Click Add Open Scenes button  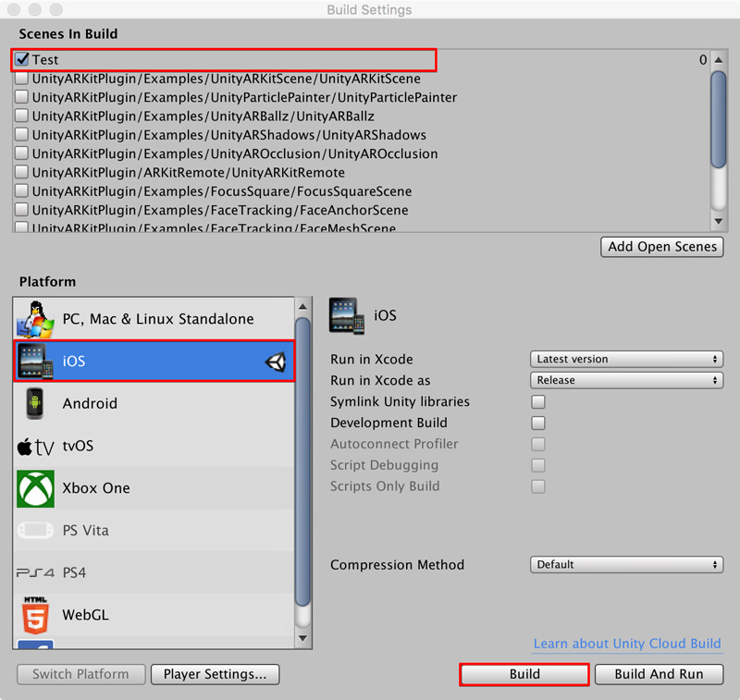(x=661, y=247)
